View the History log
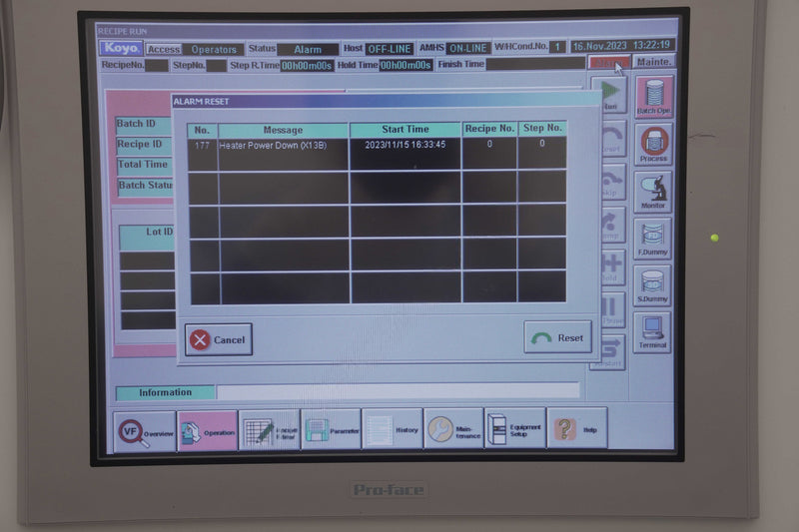This screenshot has width=799, height=532. (x=393, y=430)
